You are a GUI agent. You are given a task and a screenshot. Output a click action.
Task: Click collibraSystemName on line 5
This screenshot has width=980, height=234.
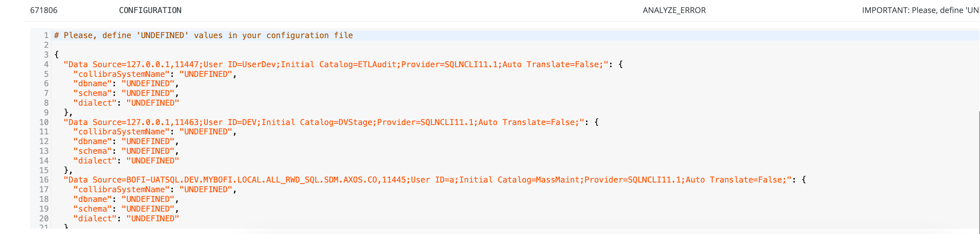coord(121,74)
